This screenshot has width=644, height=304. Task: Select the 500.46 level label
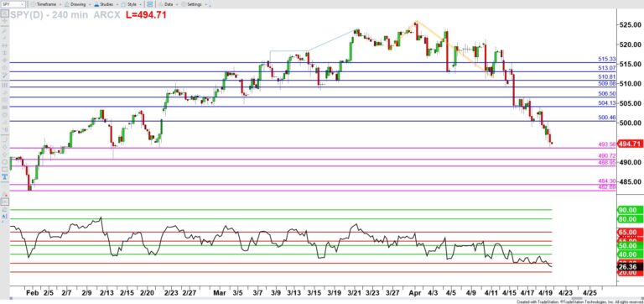(606, 118)
